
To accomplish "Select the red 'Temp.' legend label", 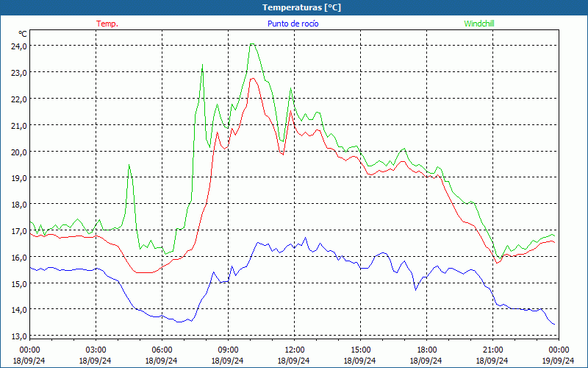I will pos(107,24).
